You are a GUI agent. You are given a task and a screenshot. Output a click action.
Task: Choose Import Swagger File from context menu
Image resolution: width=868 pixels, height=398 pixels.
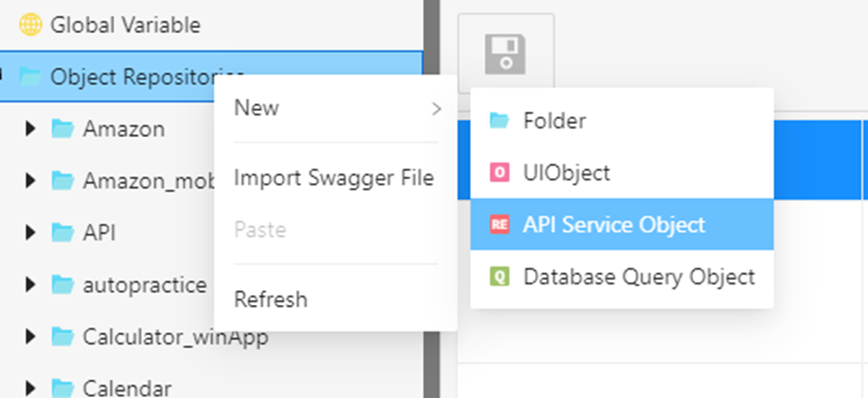coord(333,177)
